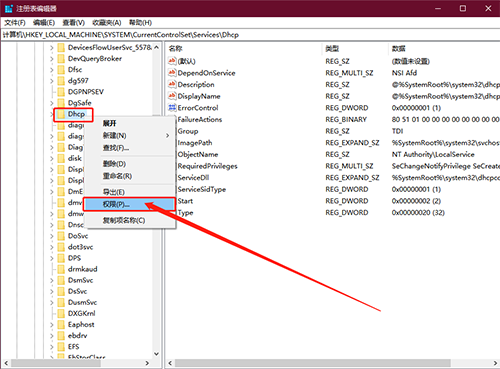Image resolution: width=500 pixels, height=369 pixels.
Task: Open the 收藏夹(A) menu
Action: 107,23
